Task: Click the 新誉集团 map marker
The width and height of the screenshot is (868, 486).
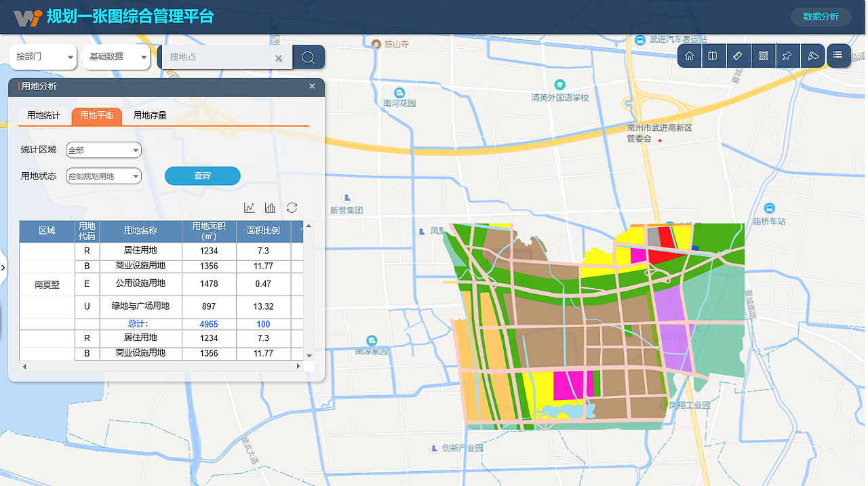Action: [347, 198]
